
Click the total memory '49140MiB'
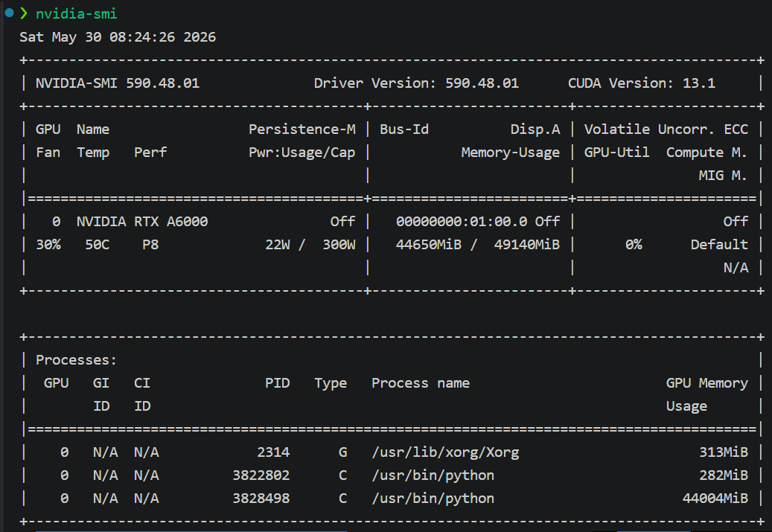tap(527, 245)
